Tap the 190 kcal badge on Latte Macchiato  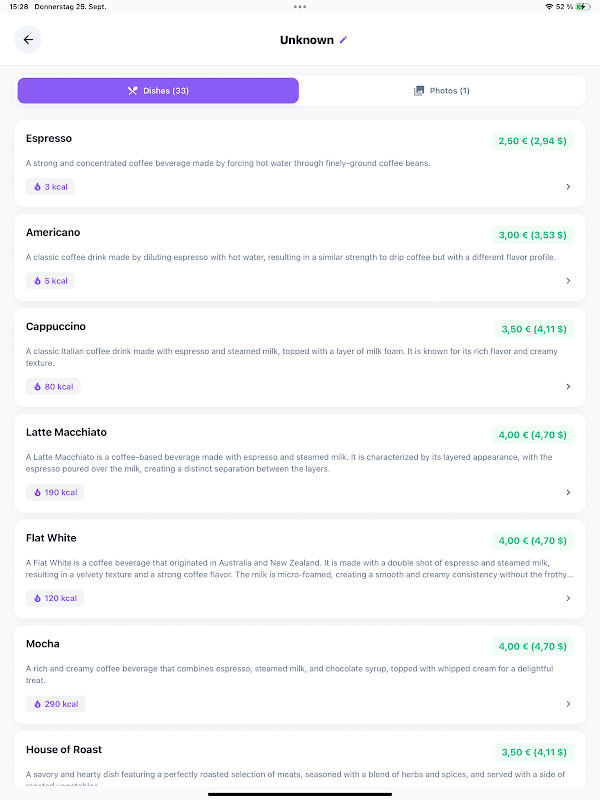55,493
